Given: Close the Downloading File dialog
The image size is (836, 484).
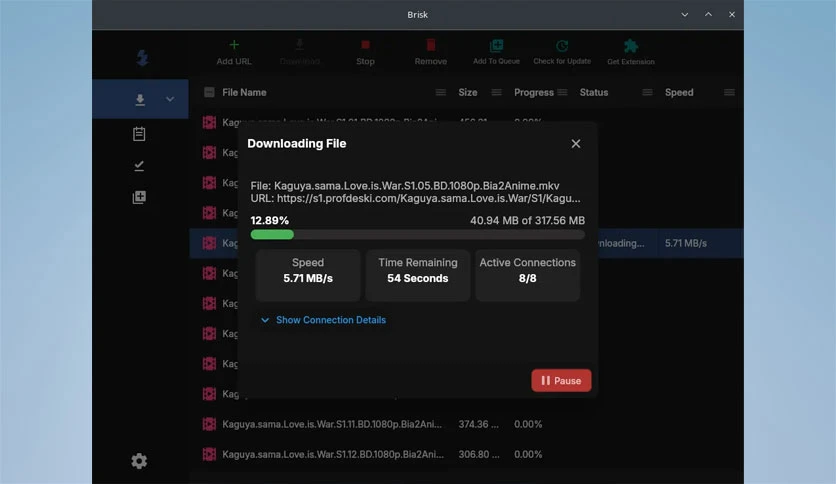Looking at the screenshot, I should pos(576,144).
